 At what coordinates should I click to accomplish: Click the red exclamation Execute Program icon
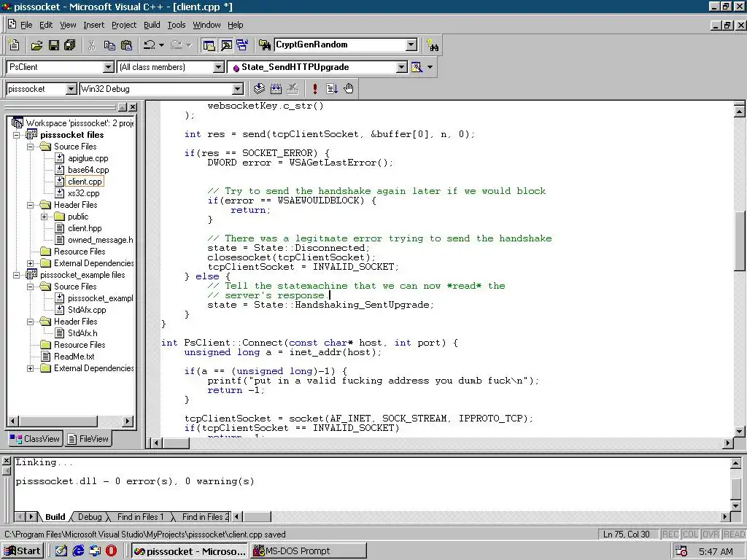pyautogui.click(x=314, y=88)
